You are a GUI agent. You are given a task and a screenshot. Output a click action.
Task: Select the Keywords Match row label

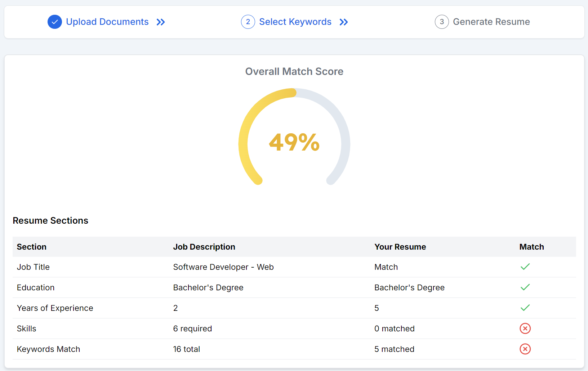point(49,349)
